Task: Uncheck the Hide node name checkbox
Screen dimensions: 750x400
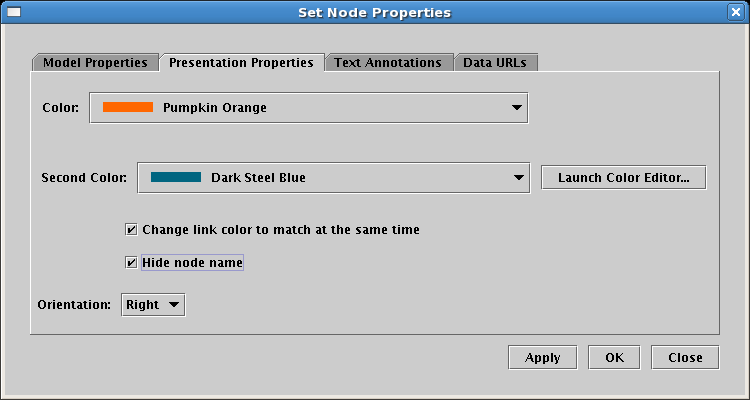Action: point(131,263)
